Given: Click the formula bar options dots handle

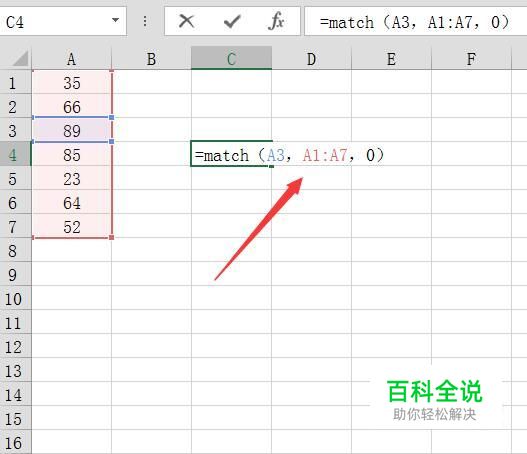Looking at the screenshot, I should coord(145,22).
